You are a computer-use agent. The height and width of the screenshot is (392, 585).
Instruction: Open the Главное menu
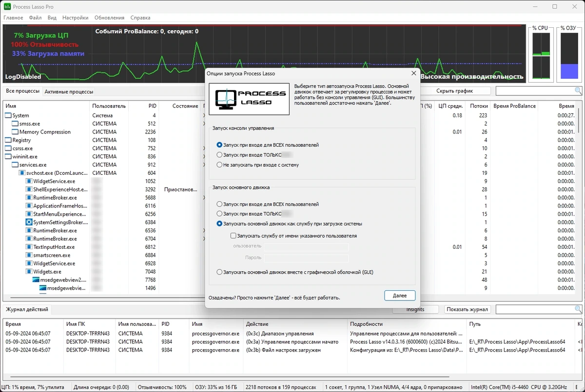pos(13,18)
